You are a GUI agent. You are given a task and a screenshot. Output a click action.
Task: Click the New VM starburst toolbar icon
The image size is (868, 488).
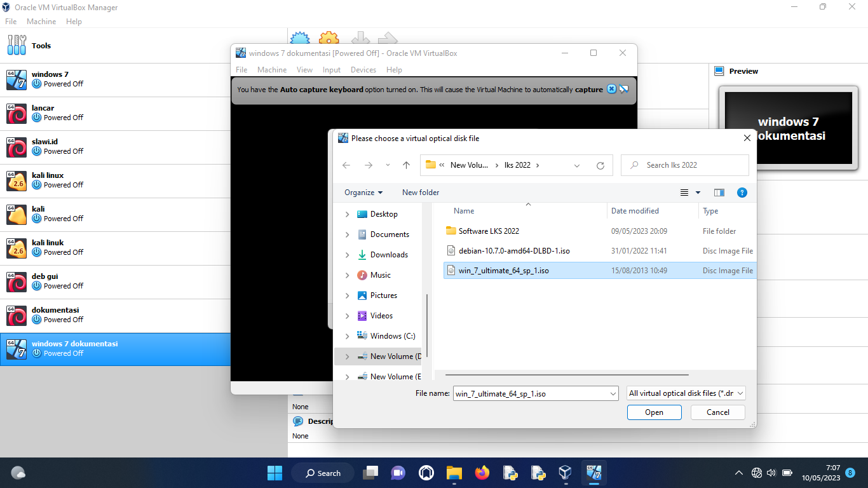pos(300,39)
